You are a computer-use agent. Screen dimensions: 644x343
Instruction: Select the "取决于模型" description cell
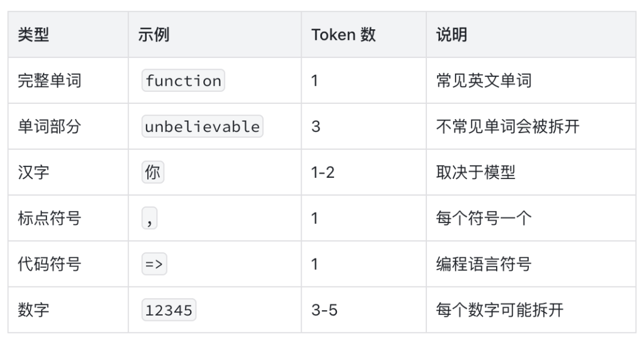click(476, 172)
